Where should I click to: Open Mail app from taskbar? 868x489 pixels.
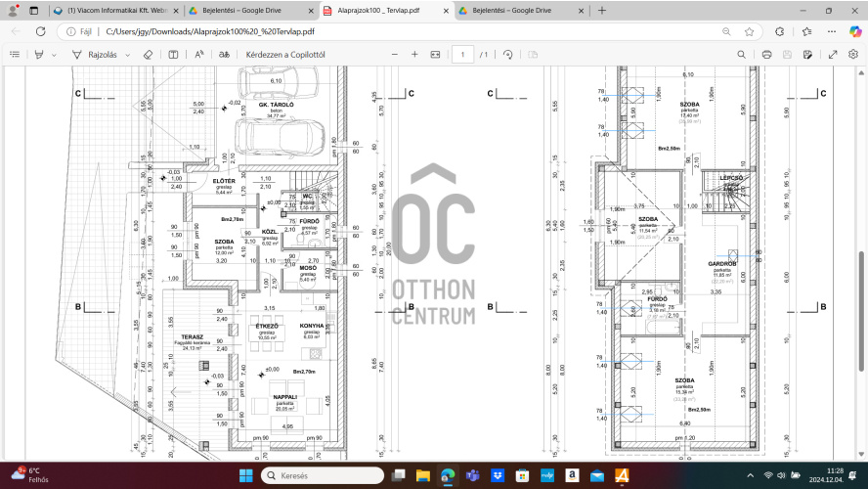[x=596, y=475]
